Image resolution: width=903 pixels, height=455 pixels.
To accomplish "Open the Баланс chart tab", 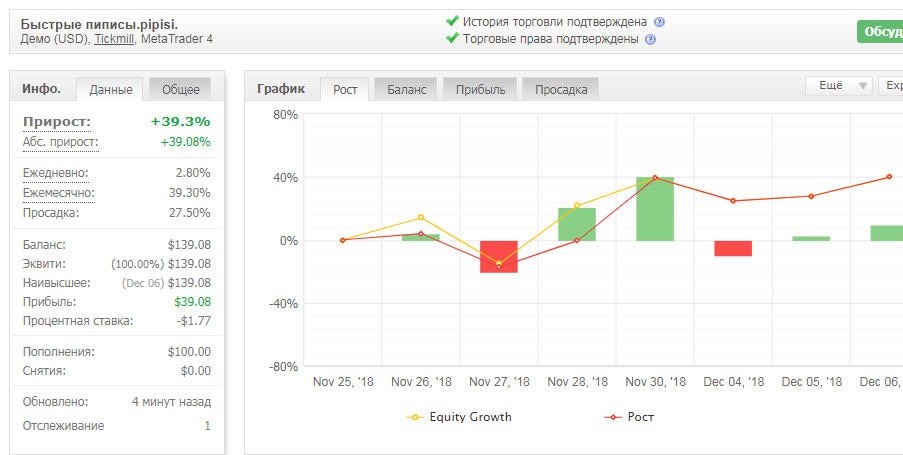I will (407, 89).
